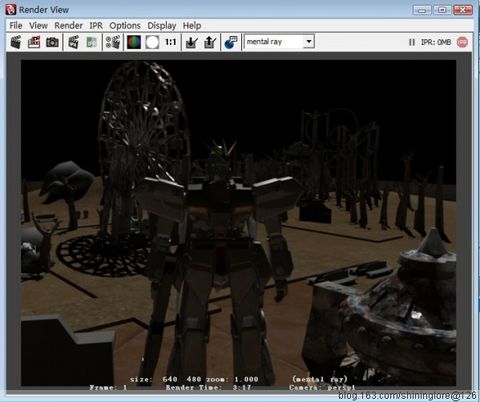Click the IPR: 0MB status text
This screenshot has height=402, width=480.
click(436, 42)
